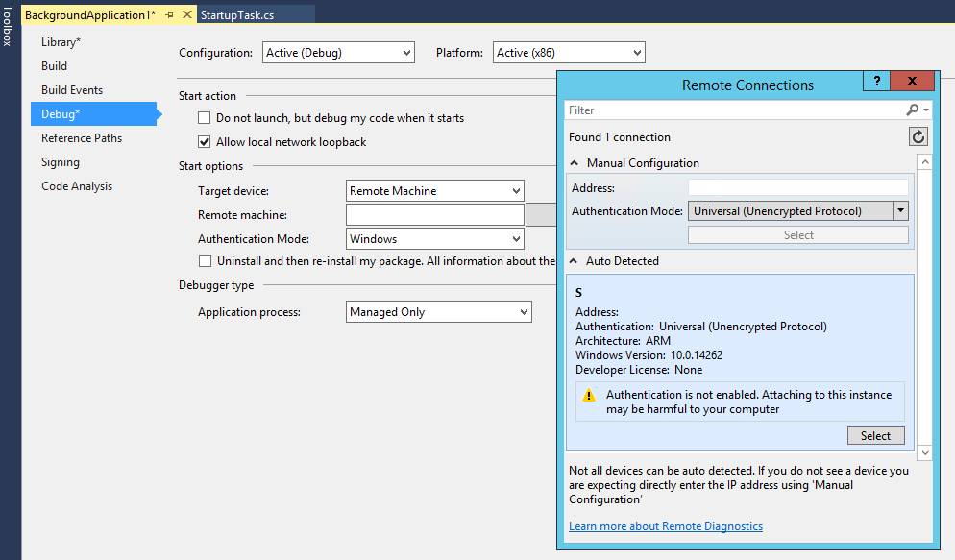
Task: Click the refresh connections icon
Action: tap(918, 136)
